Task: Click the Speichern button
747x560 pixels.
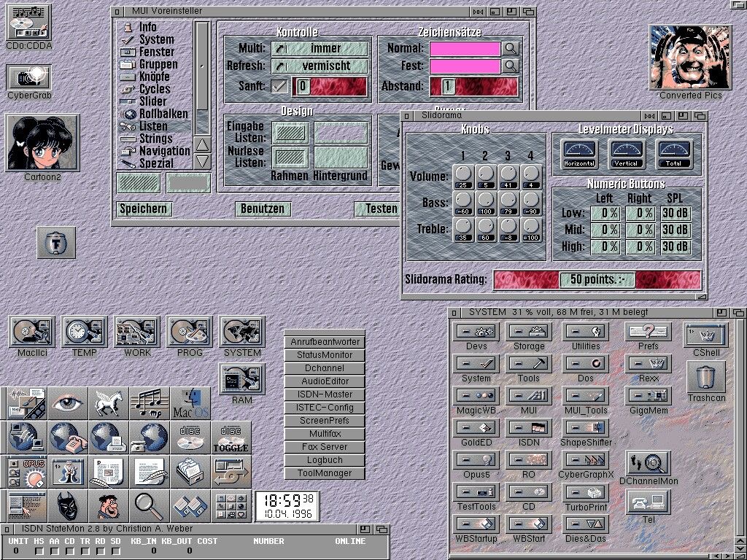Action: pyautogui.click(x=144, y=209)
